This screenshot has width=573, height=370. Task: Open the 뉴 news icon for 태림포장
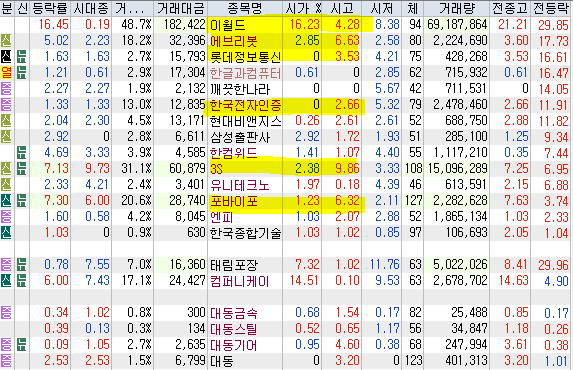pos(22,265)
